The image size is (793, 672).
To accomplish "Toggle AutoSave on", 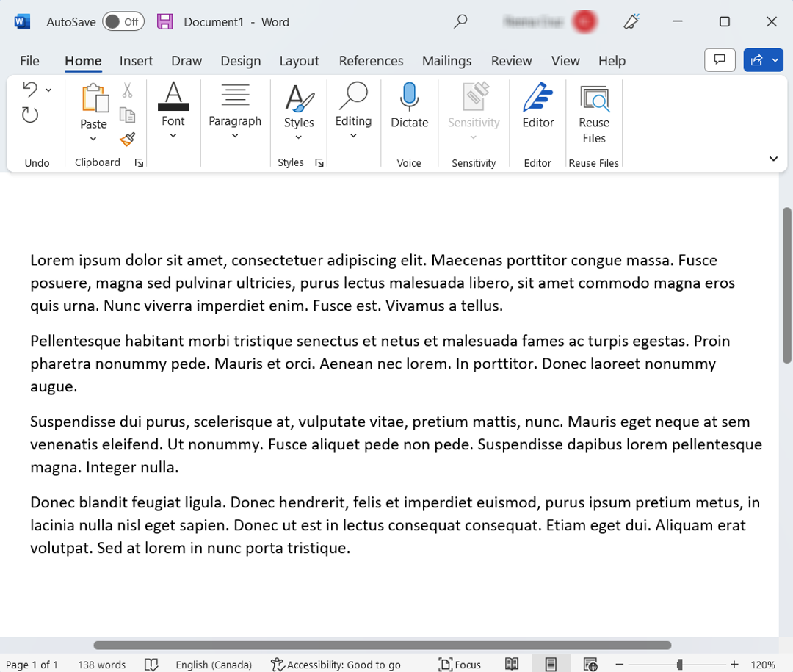I will tap(123, 21).
